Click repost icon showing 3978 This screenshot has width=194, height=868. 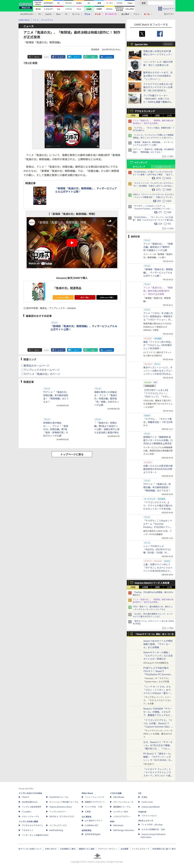(154, 178)
